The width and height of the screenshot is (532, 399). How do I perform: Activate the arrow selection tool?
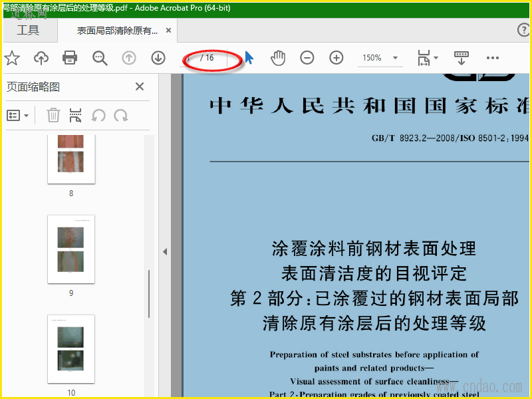(249, 58)
